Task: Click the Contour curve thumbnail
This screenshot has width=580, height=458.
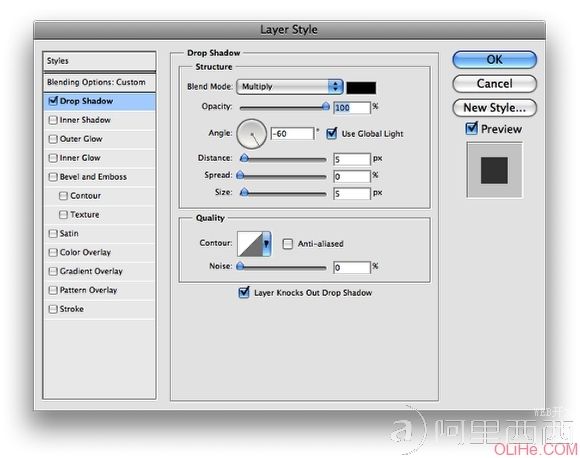Action: click(250, 243)
